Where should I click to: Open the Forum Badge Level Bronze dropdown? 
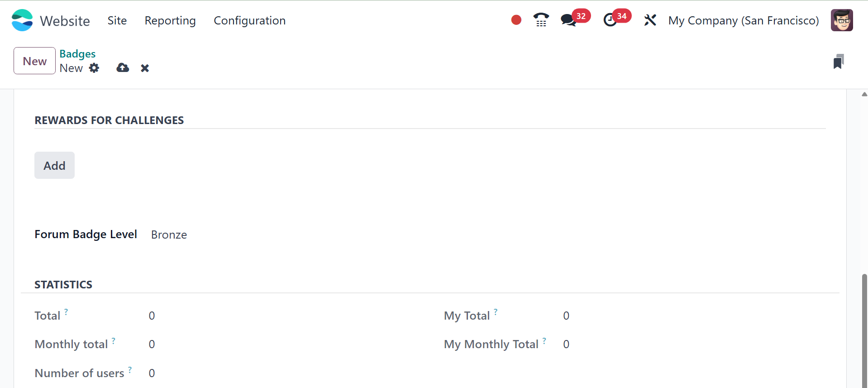click(x=169, y=235)
